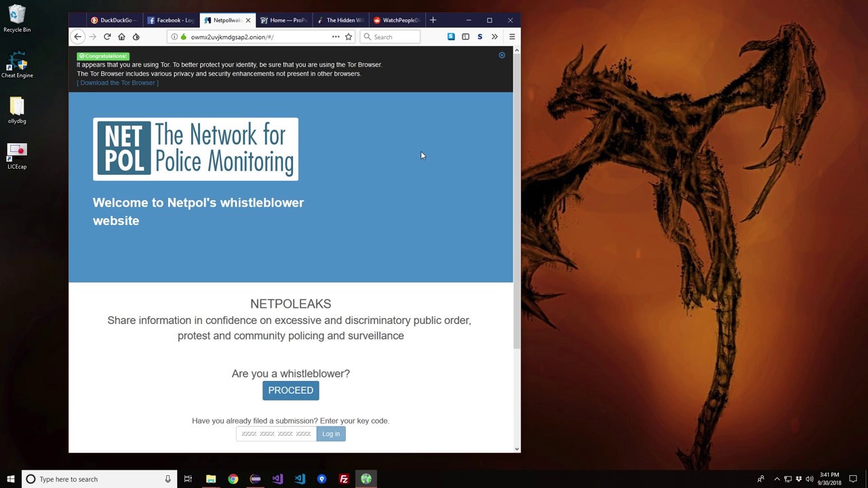Viewport: 868px width, 488px height.
Task: Click the browser Search box
Action: point(390,37)
